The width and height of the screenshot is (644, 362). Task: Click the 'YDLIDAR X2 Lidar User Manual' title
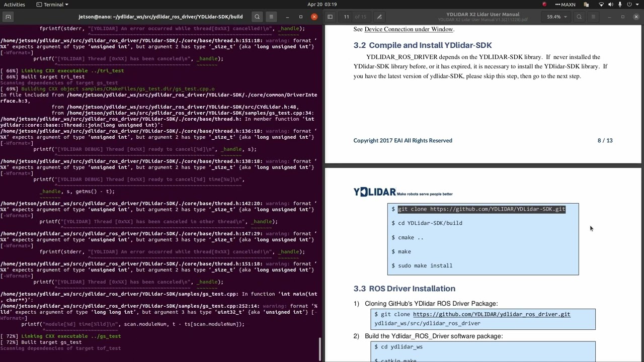[x=482, y=15]
